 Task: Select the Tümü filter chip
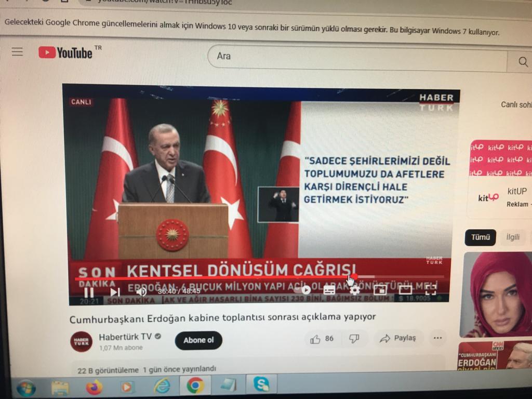click(480, 237)
